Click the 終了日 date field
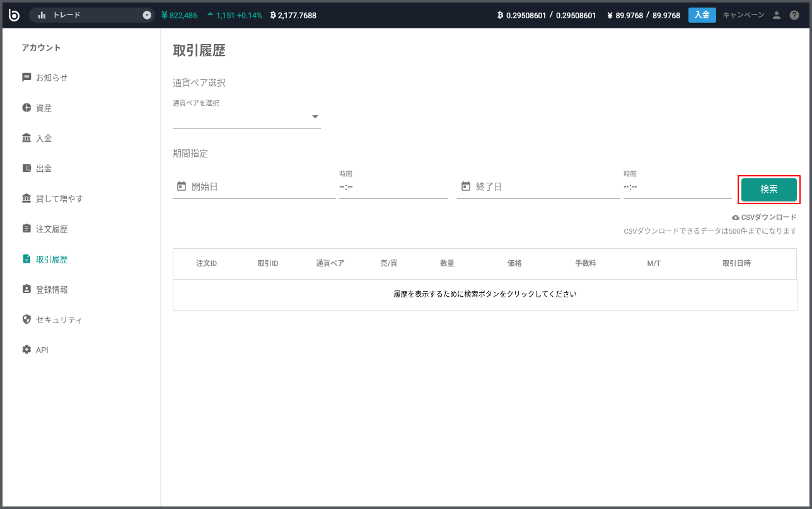The image size is (812, 509). [538, 187]
